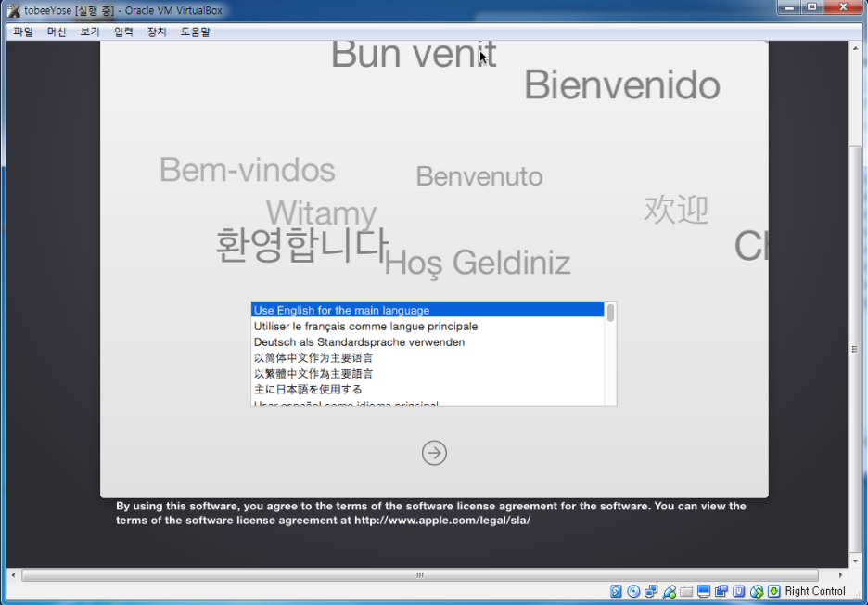Click the horizontal scrollbar left arrow
The width and height of the screenshot is (868, 605).
pos(13,575)
